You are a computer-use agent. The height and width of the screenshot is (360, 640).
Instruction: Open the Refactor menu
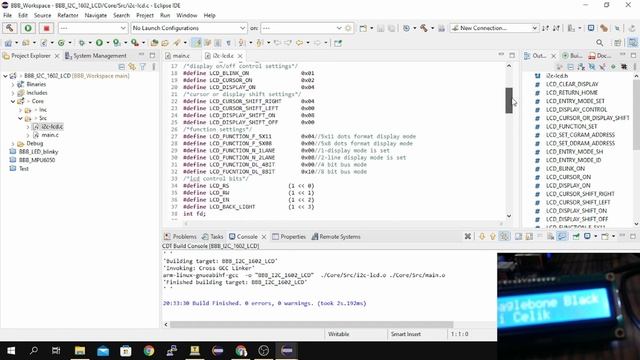tap(68, 15)
